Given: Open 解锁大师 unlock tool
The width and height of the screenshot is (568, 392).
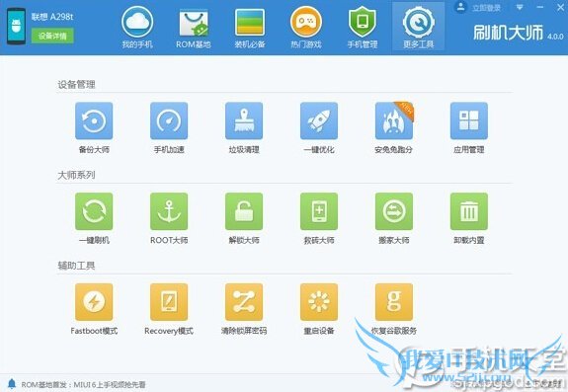Looking at the screenshot, I should tap(244, 211).
